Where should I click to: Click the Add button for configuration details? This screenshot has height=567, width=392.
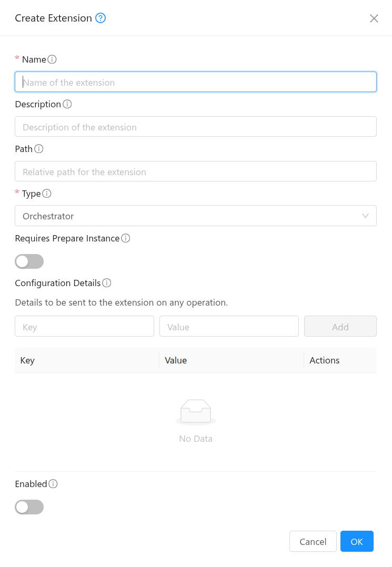pos(340,326)
